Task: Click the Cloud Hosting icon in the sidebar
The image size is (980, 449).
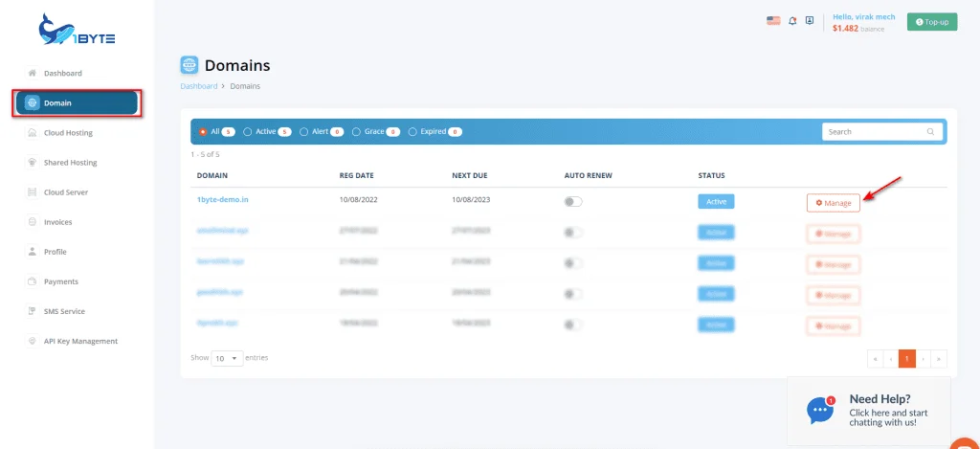Action: pyautogui.click(x=32, y=132)
